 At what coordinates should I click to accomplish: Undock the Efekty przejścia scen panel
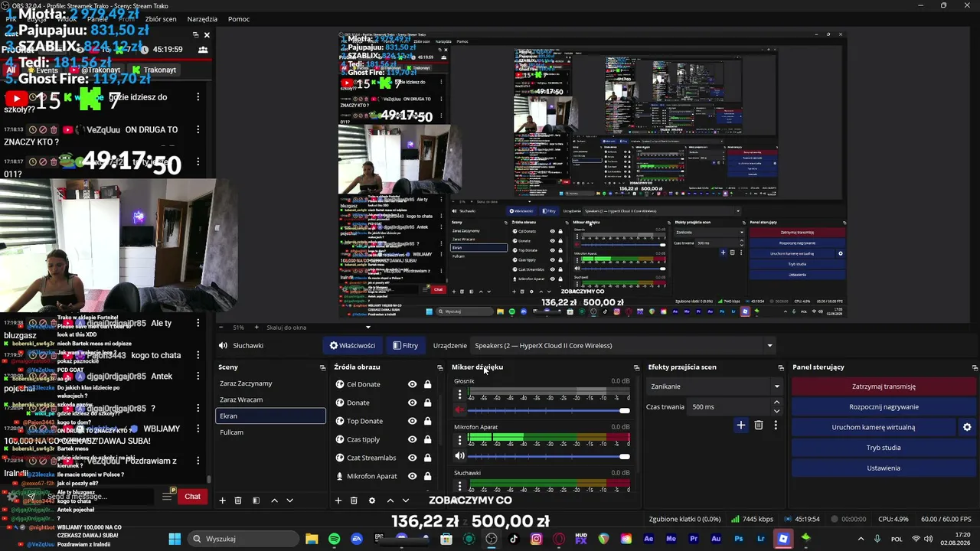[x=780, y=367]
